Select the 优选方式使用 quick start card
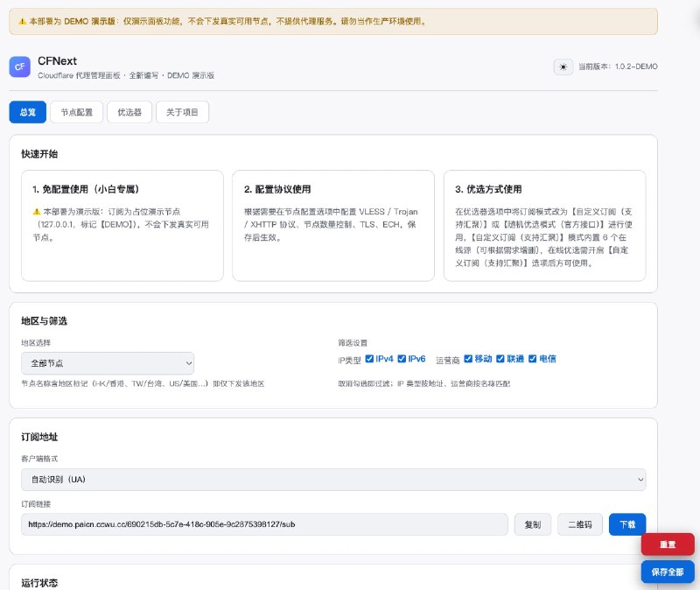700x590 pixels. coord(544,226)
